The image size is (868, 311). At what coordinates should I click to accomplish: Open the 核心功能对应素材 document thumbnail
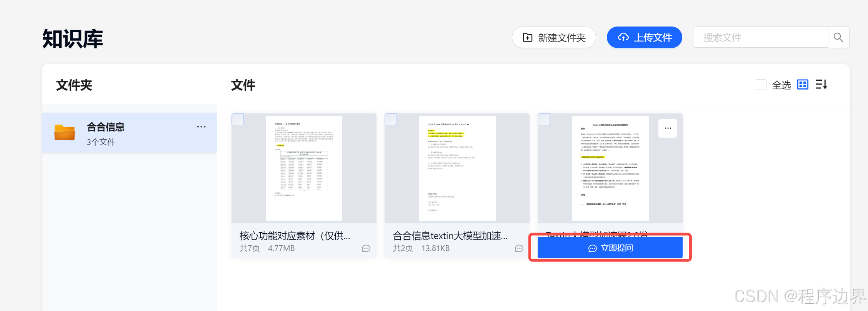pyautogui.click(x=304, y=168)
